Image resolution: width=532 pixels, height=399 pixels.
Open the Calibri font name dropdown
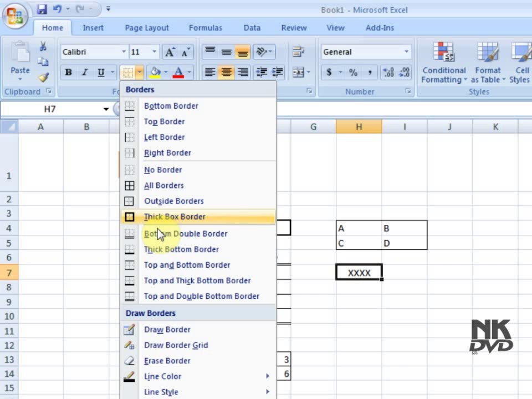(124, 52)
